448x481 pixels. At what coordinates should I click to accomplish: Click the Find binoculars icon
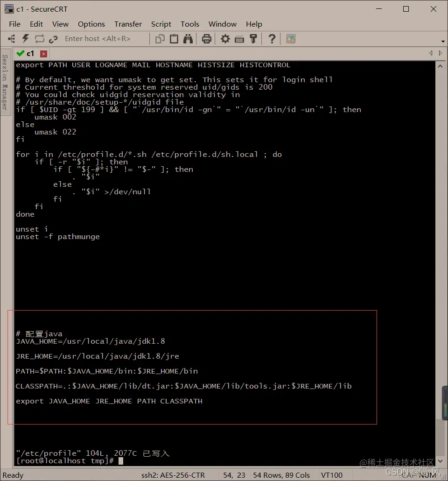click(x=188, y=39)
